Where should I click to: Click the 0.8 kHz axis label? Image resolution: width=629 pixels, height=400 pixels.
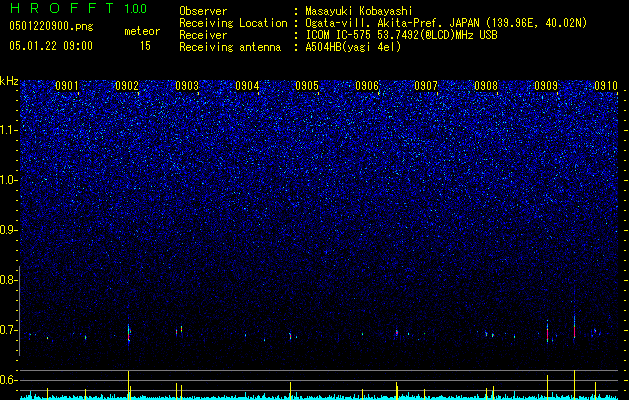click(x=8, y=280)
